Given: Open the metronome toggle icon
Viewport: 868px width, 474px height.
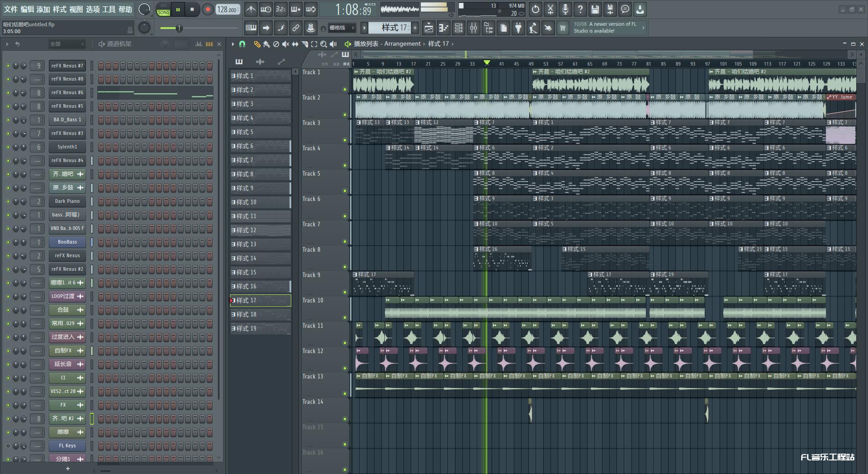Looking at the screenshot, I should point(251,9).
